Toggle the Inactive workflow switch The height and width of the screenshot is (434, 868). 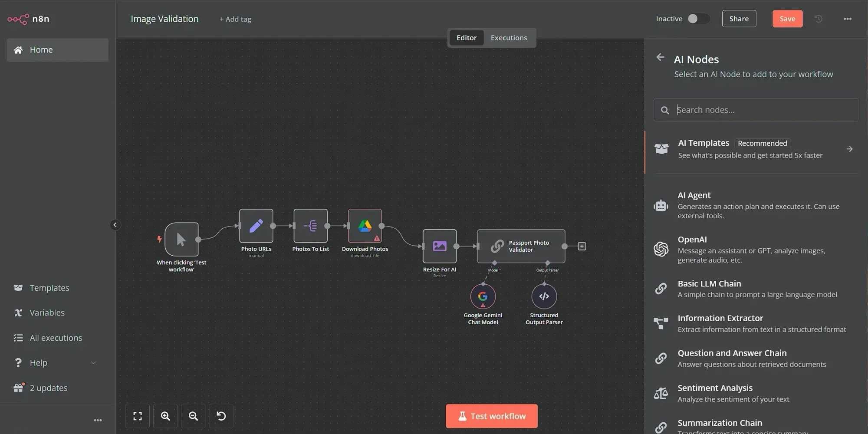(x=698, y=19)
